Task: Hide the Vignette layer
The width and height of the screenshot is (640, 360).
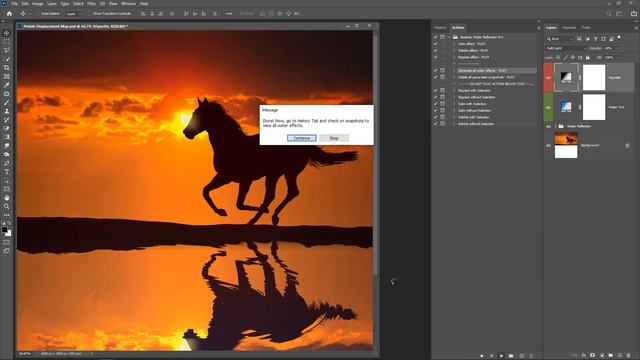Action: coord(549,78)
